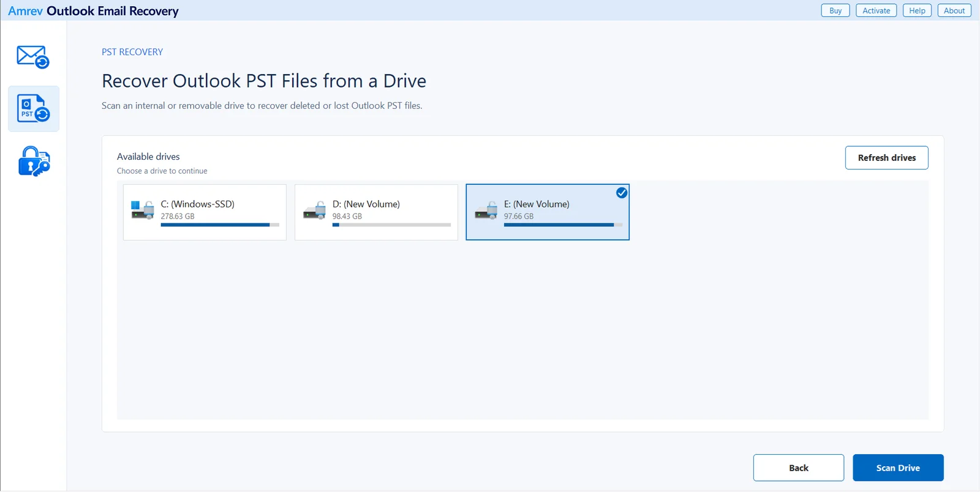Click the 98.43 GB size text

click(x=347, y=217)
